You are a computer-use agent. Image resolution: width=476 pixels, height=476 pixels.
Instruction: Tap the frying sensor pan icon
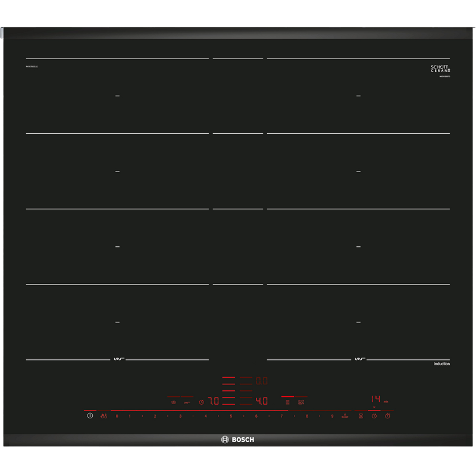(x=187, y=402)
